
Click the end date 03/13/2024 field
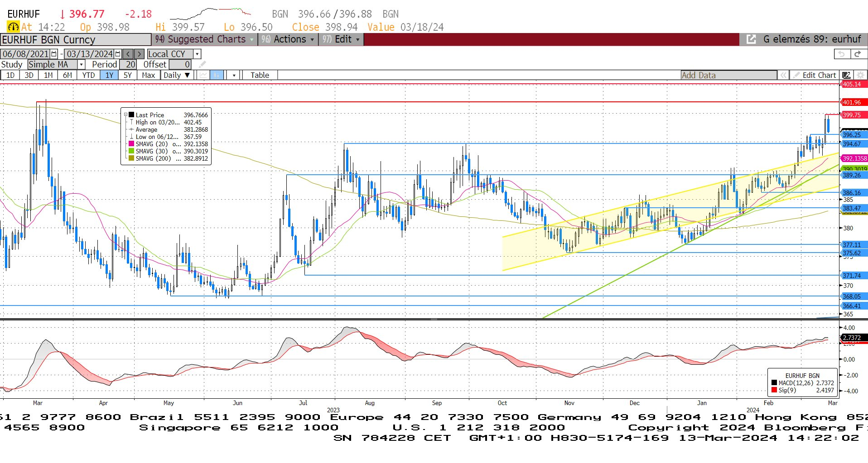(90, 54)
